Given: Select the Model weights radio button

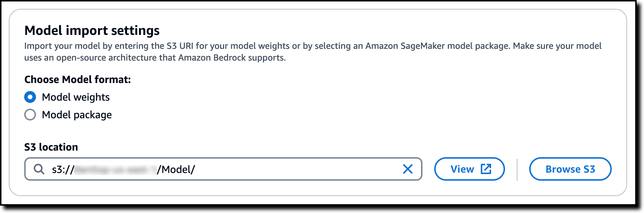Looking at the screenshot, I should click(x=30, y=97).
